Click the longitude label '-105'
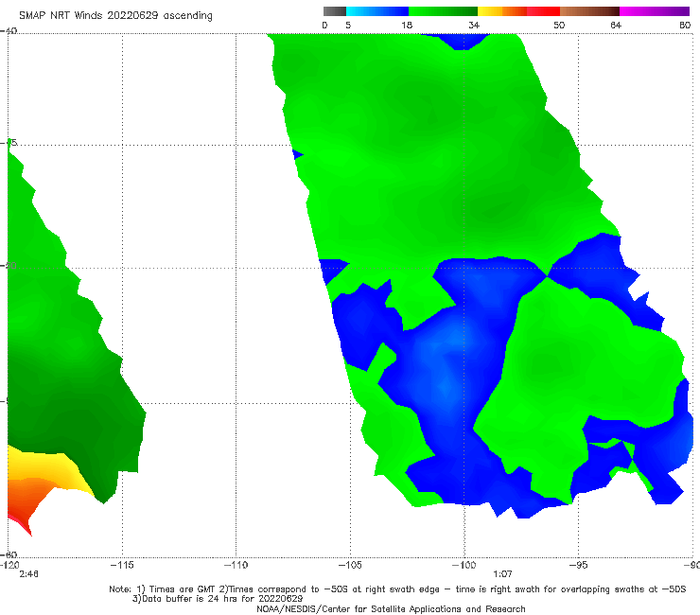 350,565
